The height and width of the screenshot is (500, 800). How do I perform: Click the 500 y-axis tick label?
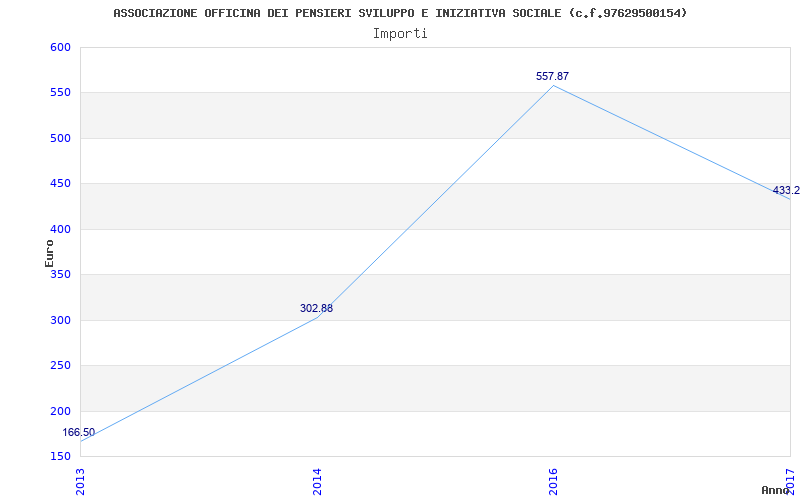[x=60, y=138]
